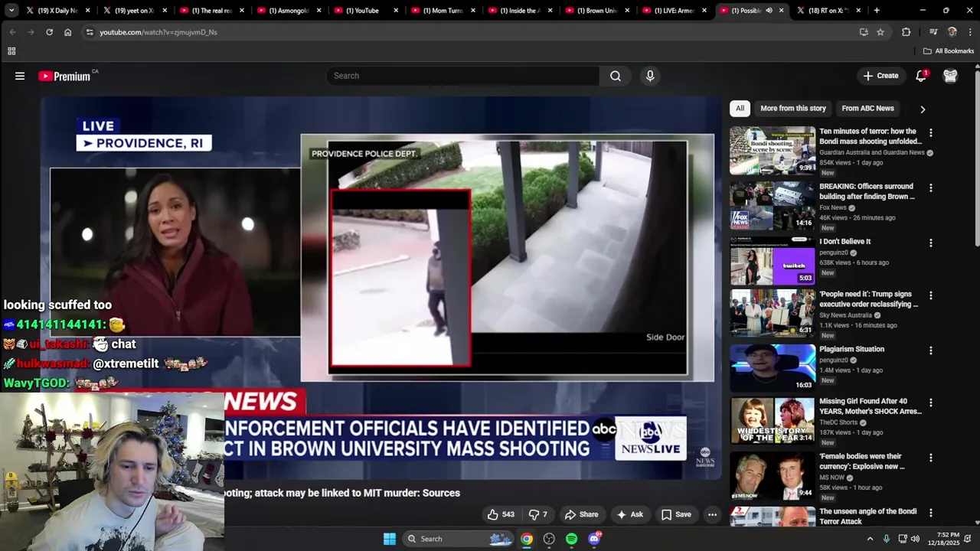Screen dimensions: 980x551
Task: Open I Don't Believe It thumbnail
Action: tap(772, 261)
